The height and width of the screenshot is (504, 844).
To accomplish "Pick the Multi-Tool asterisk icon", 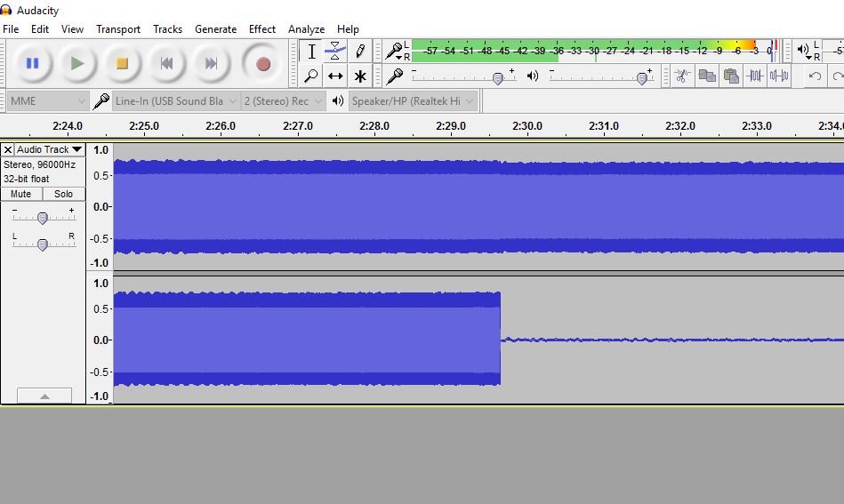I will point(359,76).
